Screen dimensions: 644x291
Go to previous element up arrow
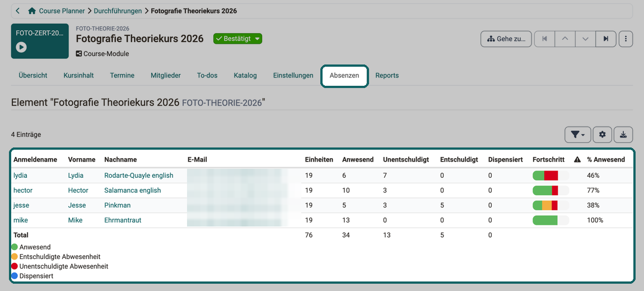pos(565,39)
